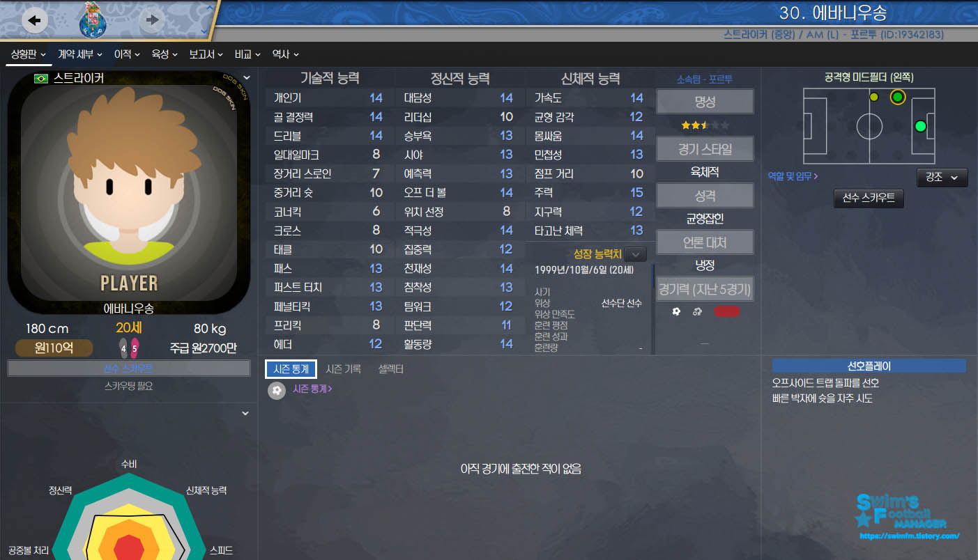Viewport: 978px width, 560px height.
Task: Click the soccer ball icon beside 시즌 통계 link
Action: 277,391
